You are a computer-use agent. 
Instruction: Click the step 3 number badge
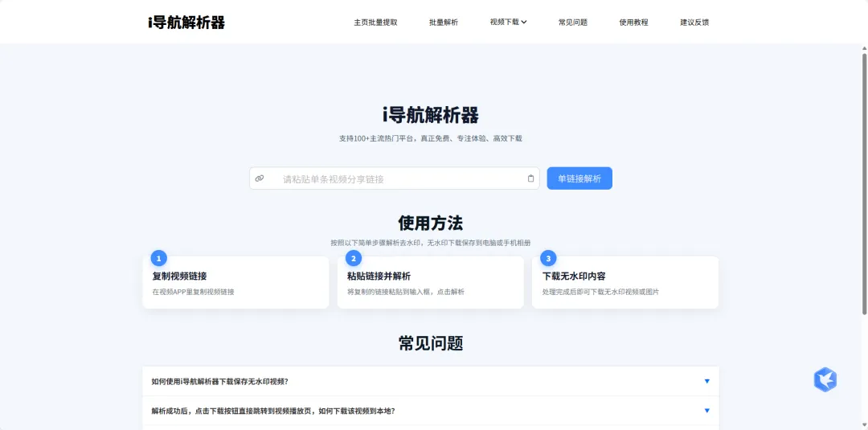tap(548, 258)
